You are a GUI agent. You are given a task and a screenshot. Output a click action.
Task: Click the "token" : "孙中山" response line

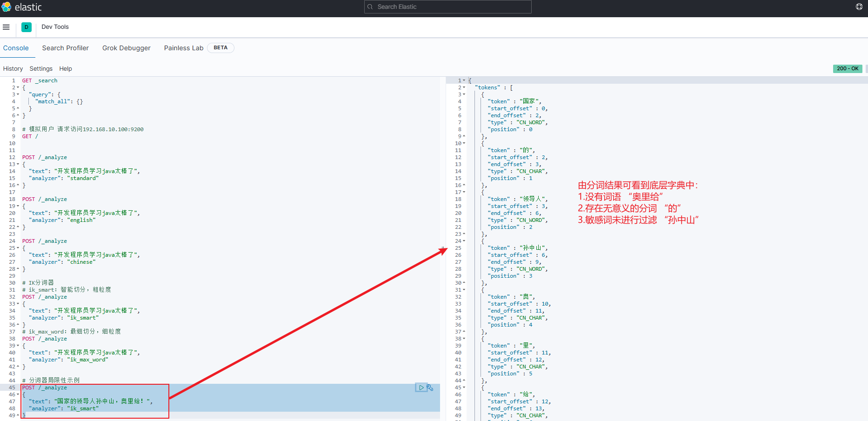tap(518, 248)
